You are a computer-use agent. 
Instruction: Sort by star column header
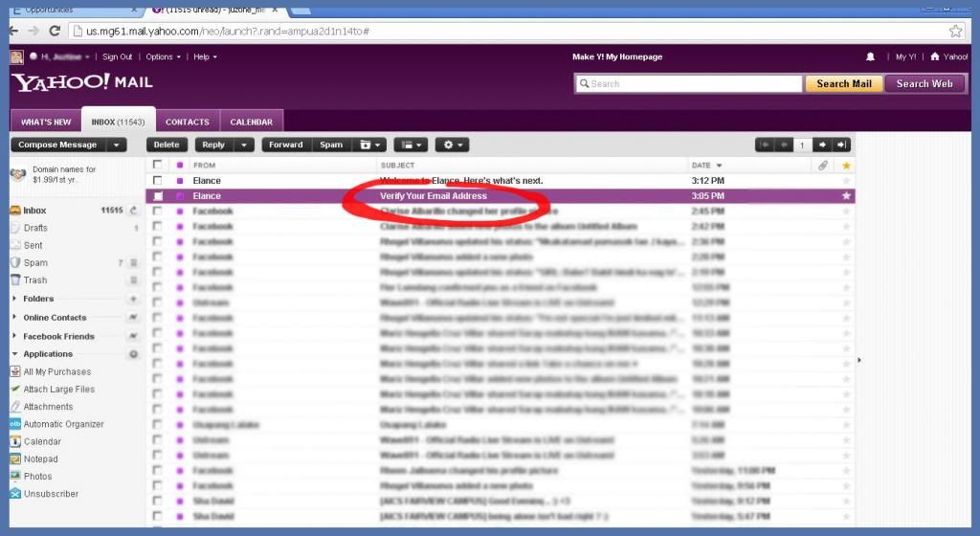tap(846, 166)
